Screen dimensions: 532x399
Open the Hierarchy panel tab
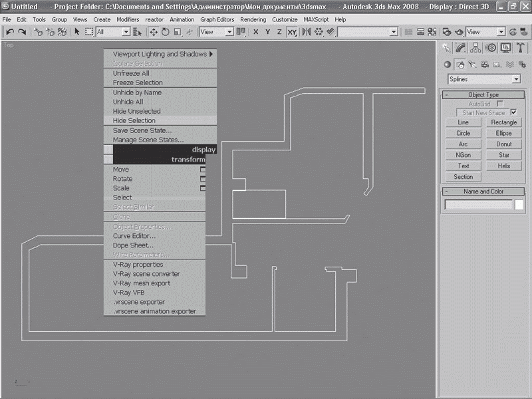pos(476,48)
